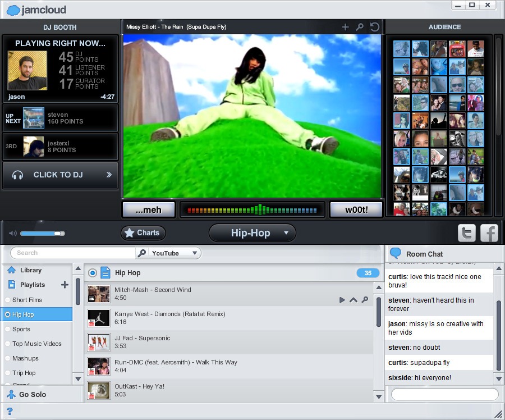Image resolution: width=505 pixels, height=420 pixels.
Task: Click track list scroll up arrow
Action: (379, 287)
